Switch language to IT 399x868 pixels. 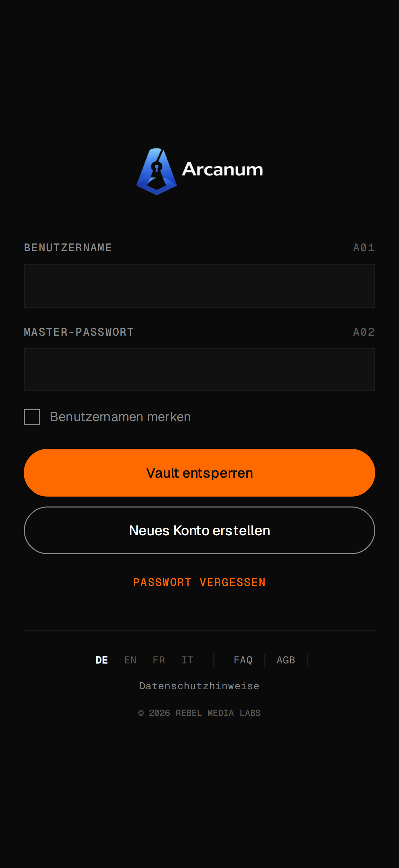point(188,660)
